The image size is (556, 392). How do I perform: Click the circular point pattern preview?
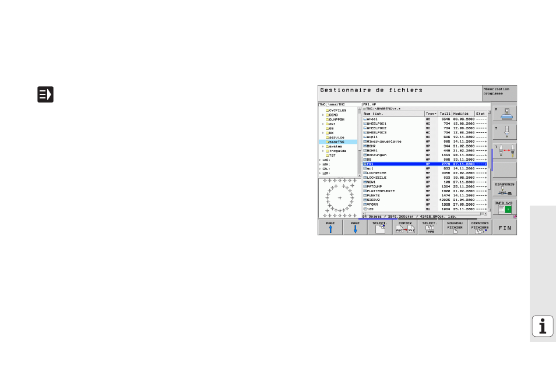[x=340, y=198]
